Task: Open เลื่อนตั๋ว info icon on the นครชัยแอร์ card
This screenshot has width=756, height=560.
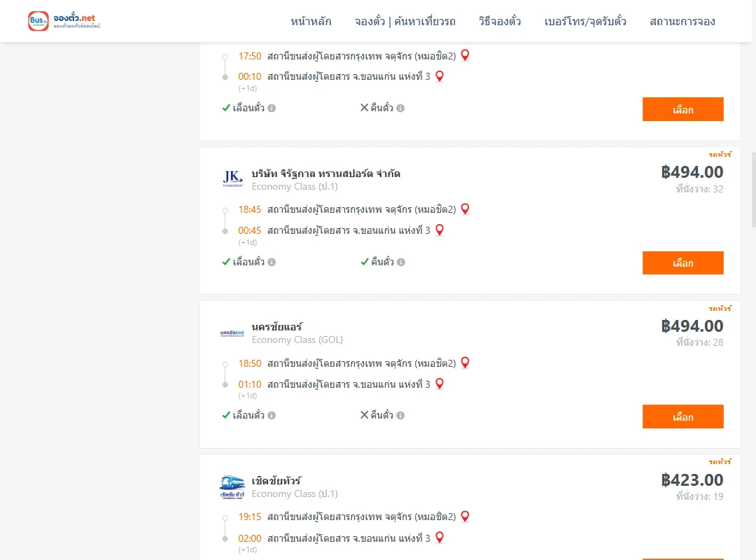Action: coord(272,415)
